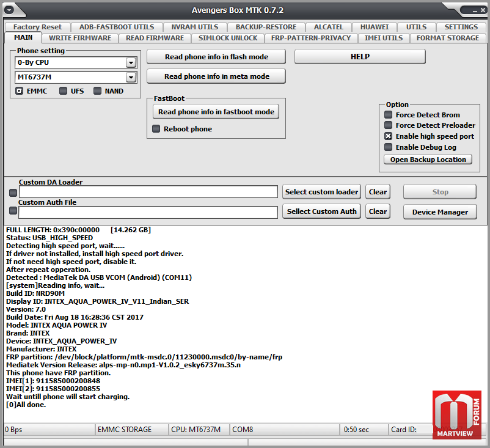Screen dimensions: 490x448
Task: Click the [0]All done. log line
Action: click(x=26, y=405)
